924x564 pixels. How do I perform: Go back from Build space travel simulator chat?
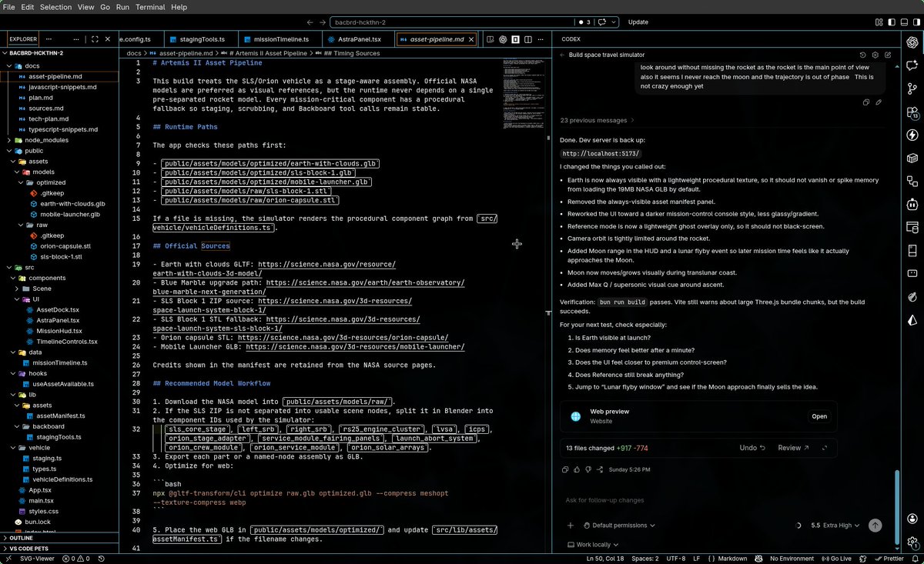coord(561,55)
